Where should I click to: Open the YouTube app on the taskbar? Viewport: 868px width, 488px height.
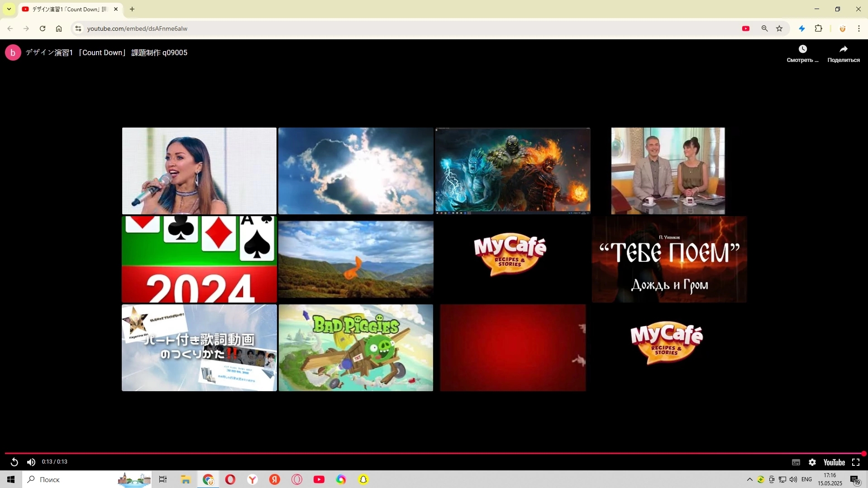click(x=319, y=479)
